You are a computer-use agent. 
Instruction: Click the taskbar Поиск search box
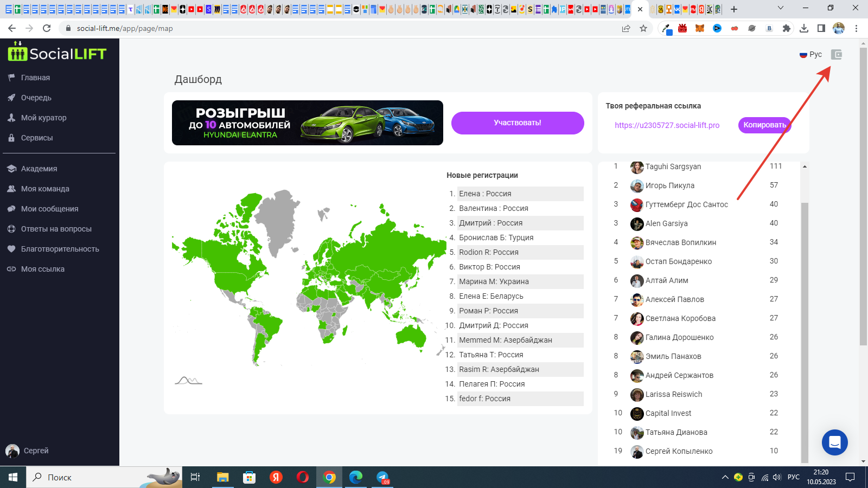pyautogui.click(x=103, y=477)
